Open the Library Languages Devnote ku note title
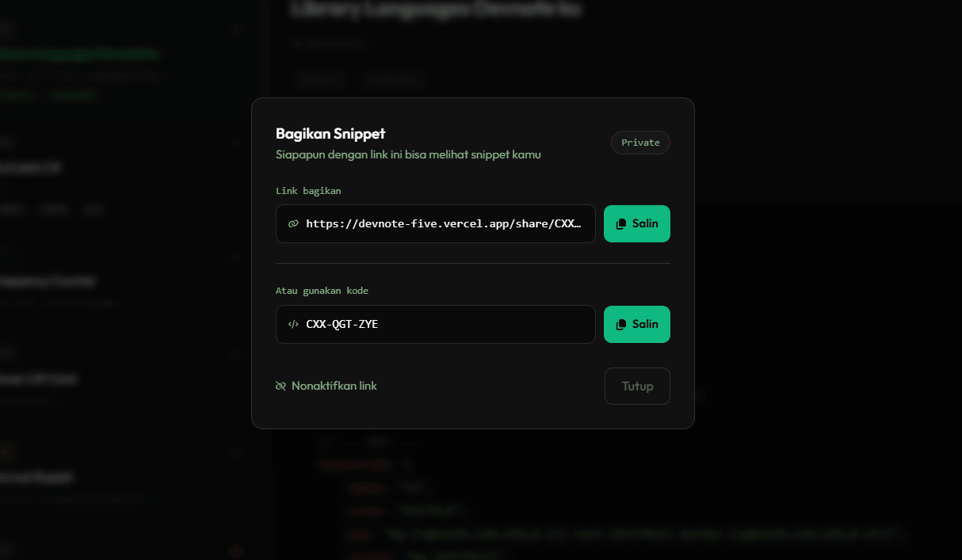This screenshot has width=962, height=560. [x=435, y=10]
